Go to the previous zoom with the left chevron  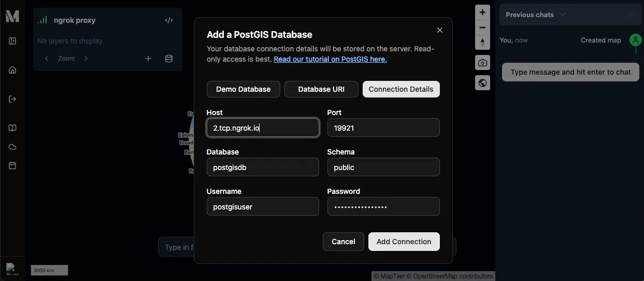47,59
